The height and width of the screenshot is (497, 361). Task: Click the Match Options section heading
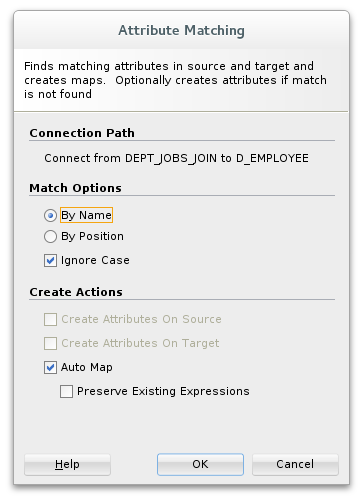(x=75, y=188)
